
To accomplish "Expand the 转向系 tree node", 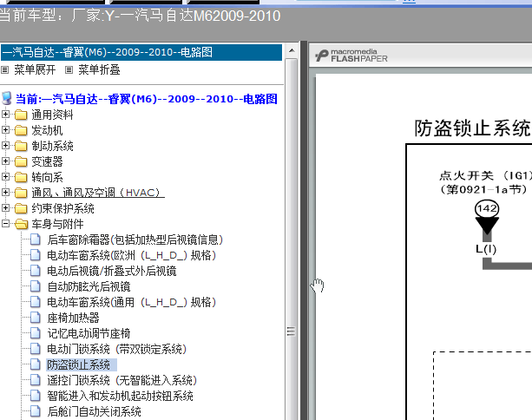I will tap(5, 177).
